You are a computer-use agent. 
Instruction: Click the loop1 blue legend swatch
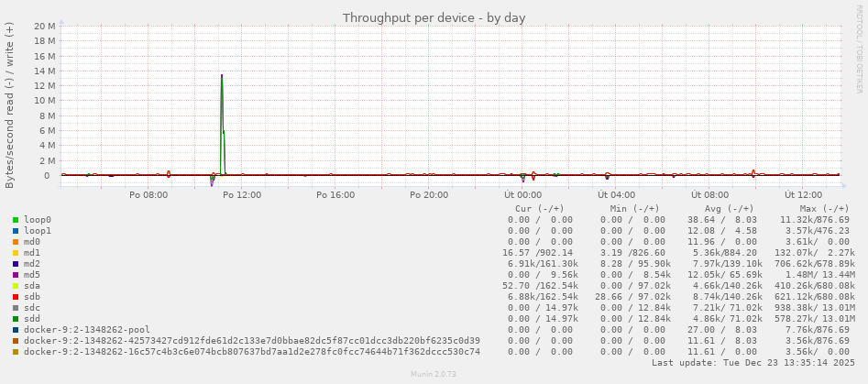(16, 231)
